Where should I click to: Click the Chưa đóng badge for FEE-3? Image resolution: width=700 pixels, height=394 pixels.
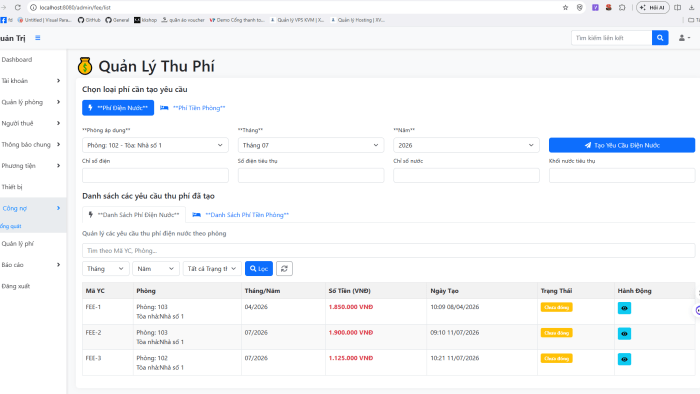556,358
